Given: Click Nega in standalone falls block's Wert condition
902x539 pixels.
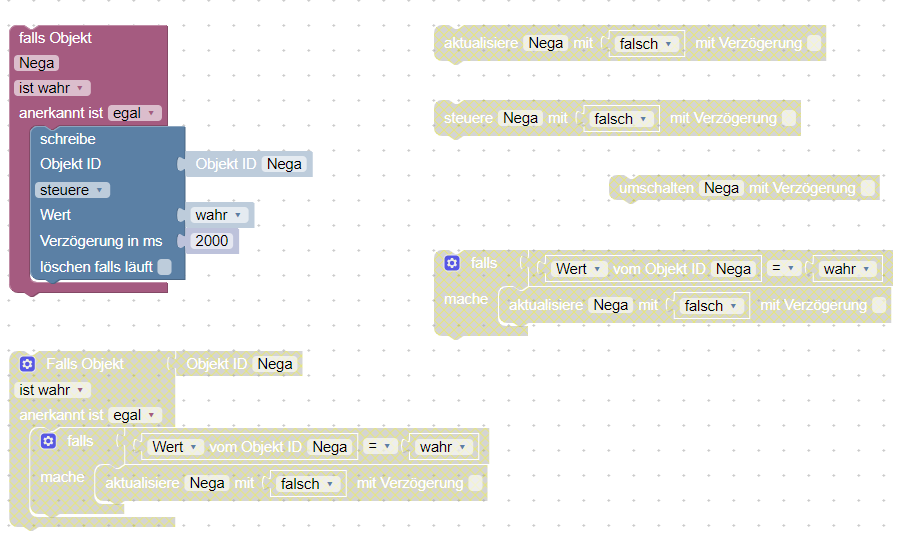Looking at the screenshot, I should point(733,269).
